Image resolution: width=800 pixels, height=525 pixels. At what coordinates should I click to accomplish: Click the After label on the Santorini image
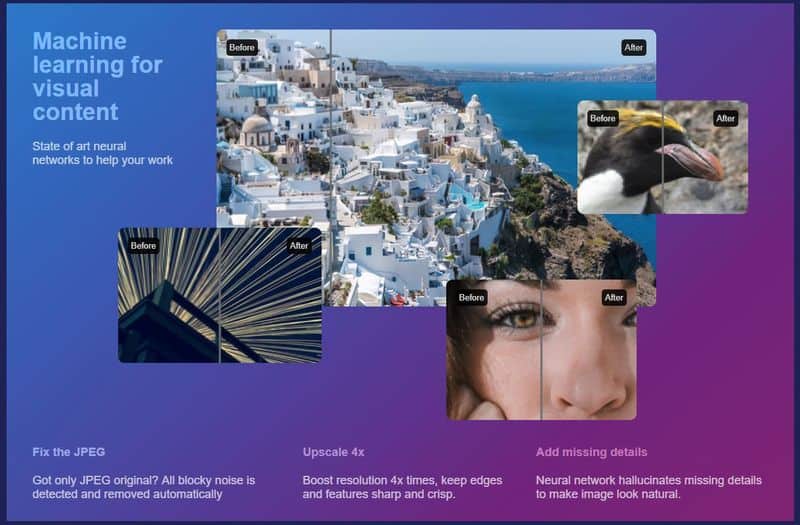pos(633,47)
